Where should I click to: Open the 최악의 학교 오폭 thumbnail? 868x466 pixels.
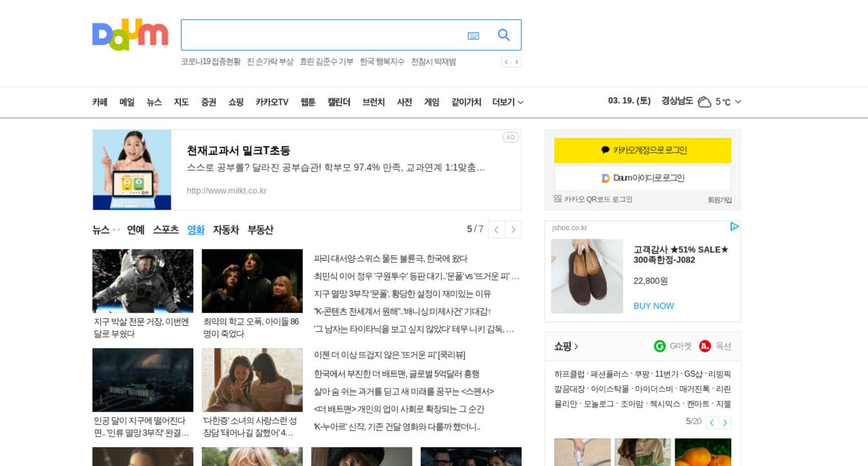(x=252, y=281)
